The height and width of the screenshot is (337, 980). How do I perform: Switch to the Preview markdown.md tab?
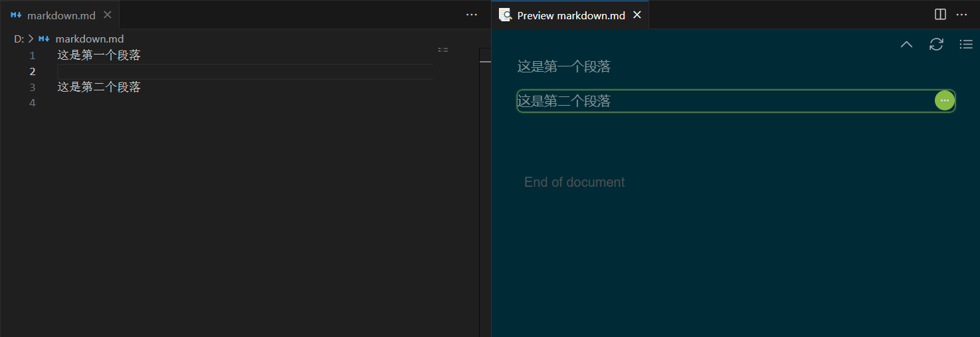(571, 15)
